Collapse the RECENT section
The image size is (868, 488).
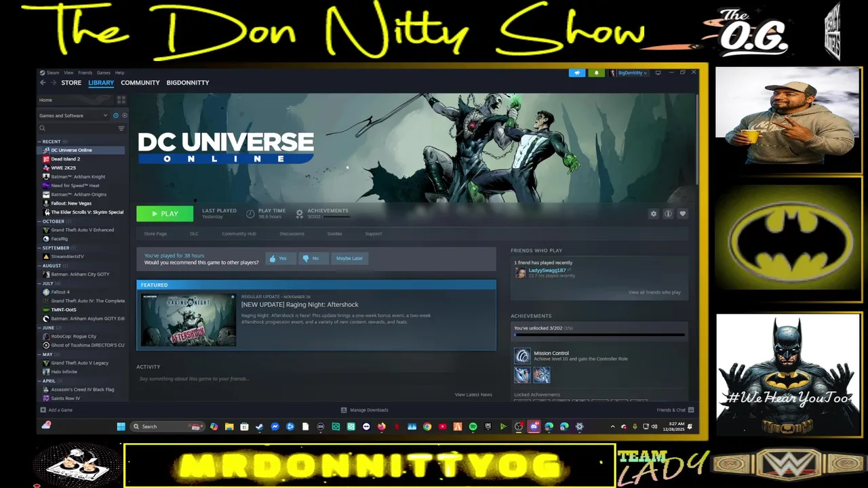pyautogui.click(x=51, y=142)
